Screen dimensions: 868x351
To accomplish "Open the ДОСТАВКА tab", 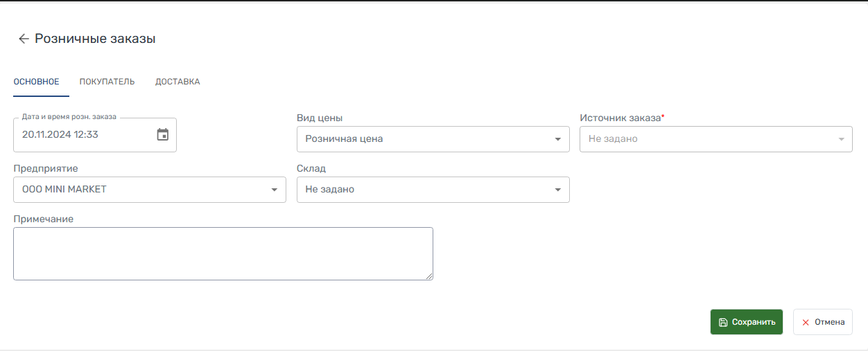I will (177, 82).
